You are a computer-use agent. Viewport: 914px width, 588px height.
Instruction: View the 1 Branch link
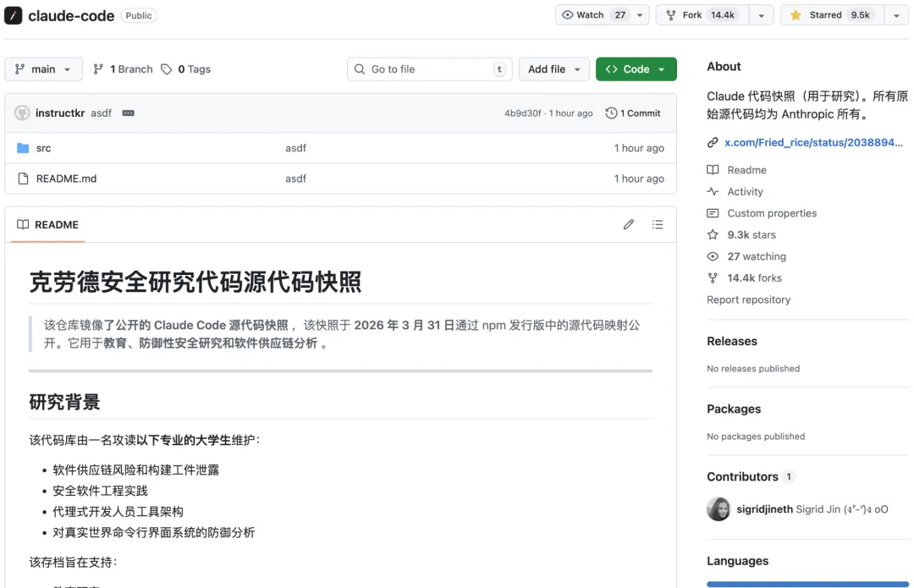(x=123, y=69)
